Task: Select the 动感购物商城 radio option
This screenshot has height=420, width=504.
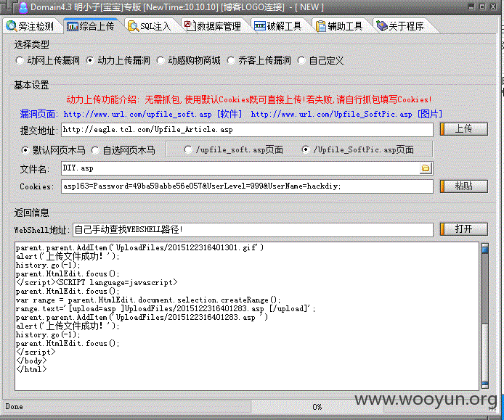Action: point(160,60)
